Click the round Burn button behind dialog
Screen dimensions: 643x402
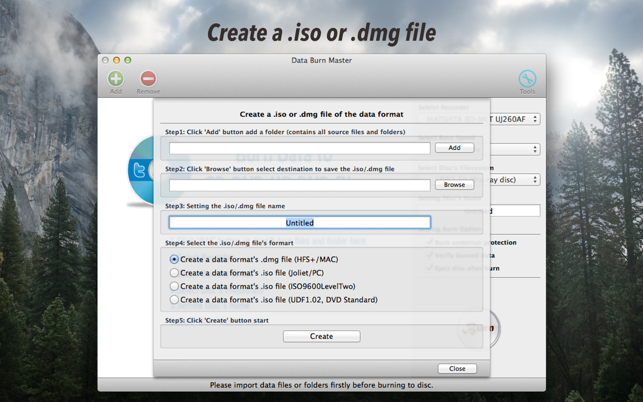coord(480,328)
